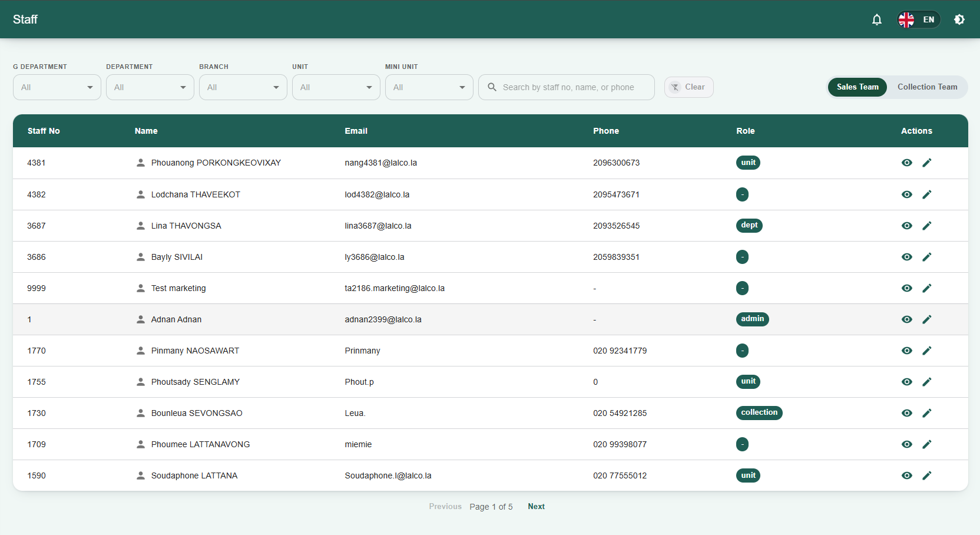
Task: Edit staff Phouanong PORKONGKEOVIXAY
Action: point(927,163)
